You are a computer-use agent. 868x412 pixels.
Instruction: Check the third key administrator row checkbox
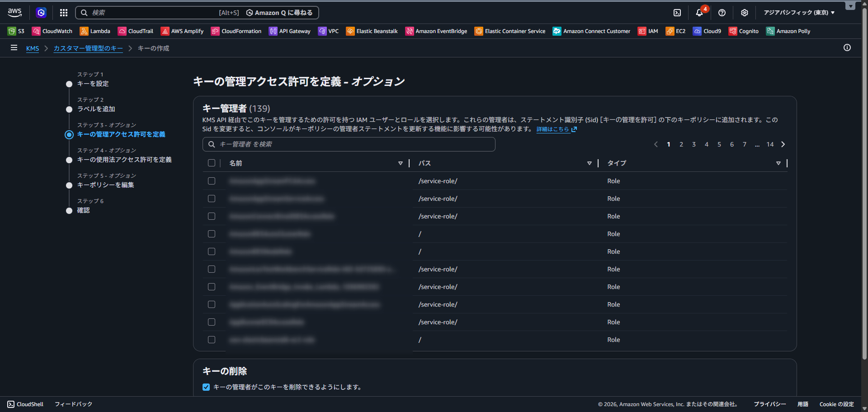(x=212, y=216)
